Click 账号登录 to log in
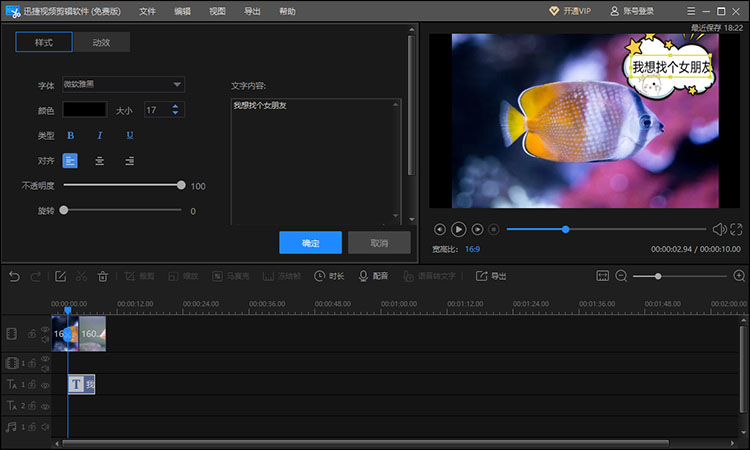Viewport: 750px width, 450px height. pos(632,11)
